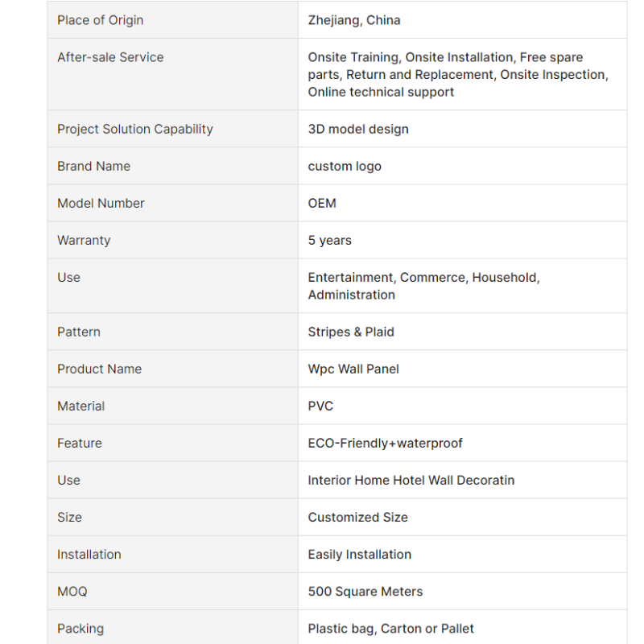The height and width of the screenshot is (644, 644).
Task: Click the "Zhejiang, China" value
Action: [x=354, y=20]
